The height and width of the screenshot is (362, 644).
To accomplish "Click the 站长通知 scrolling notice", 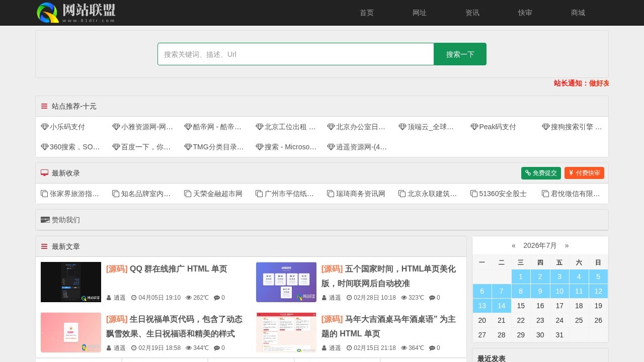I will point(581,83).
